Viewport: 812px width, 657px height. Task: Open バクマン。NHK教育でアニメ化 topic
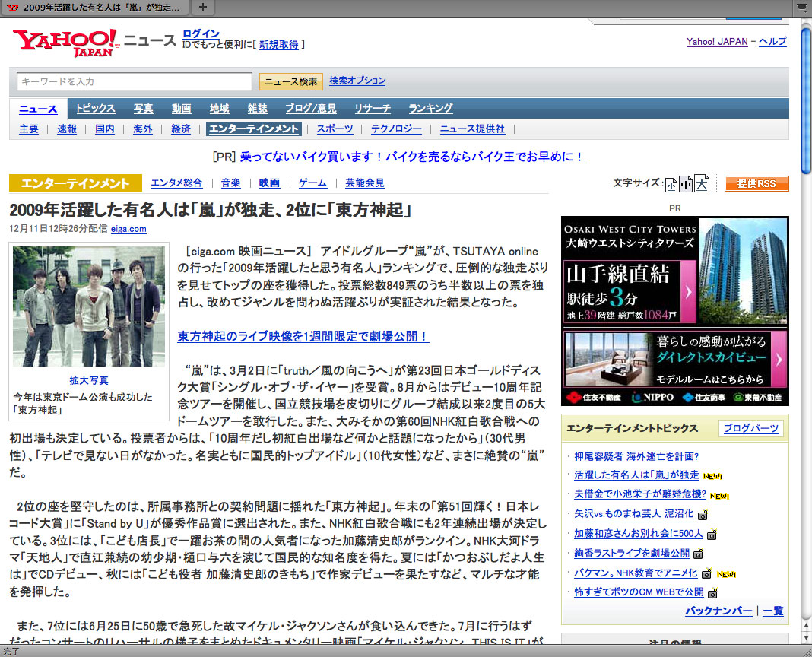[x=636, y=573]
